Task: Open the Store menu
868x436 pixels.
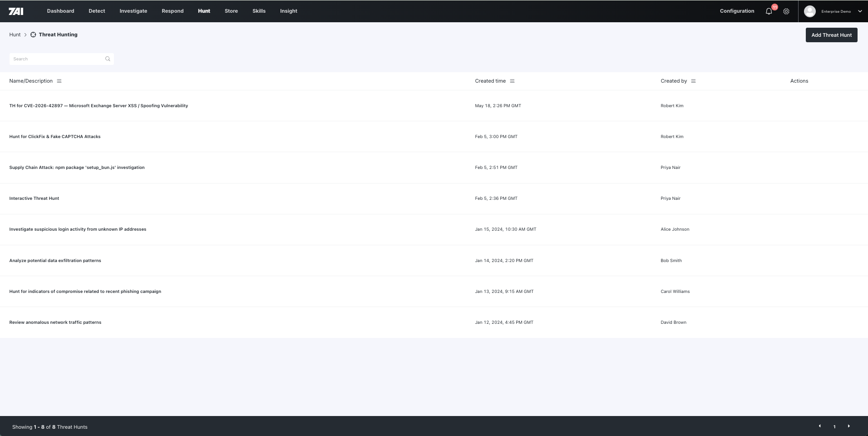Action: tap(231, 11)
